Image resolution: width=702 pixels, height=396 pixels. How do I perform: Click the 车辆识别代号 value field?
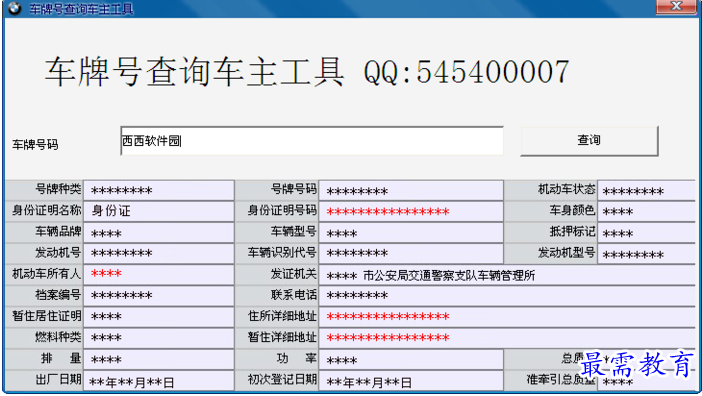(x=411, y=253)
